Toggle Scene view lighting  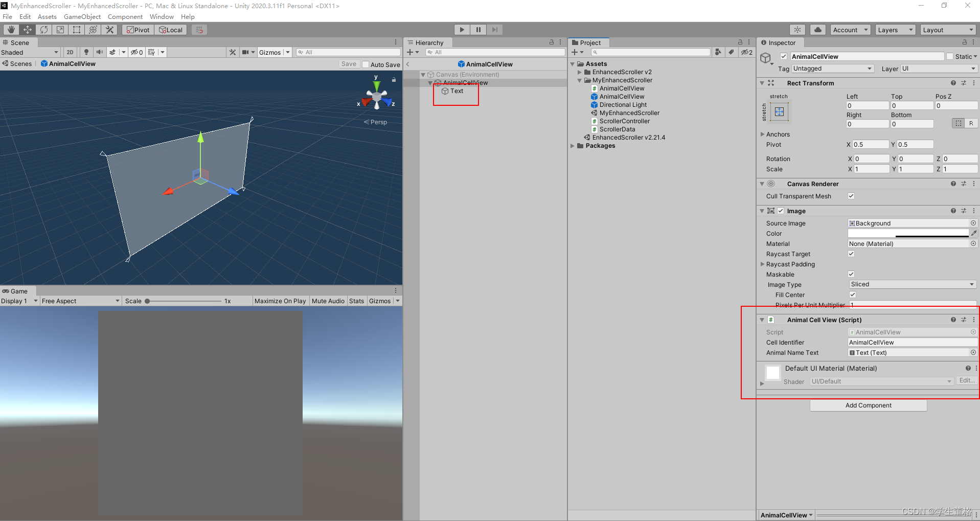(x=86, y=52)
